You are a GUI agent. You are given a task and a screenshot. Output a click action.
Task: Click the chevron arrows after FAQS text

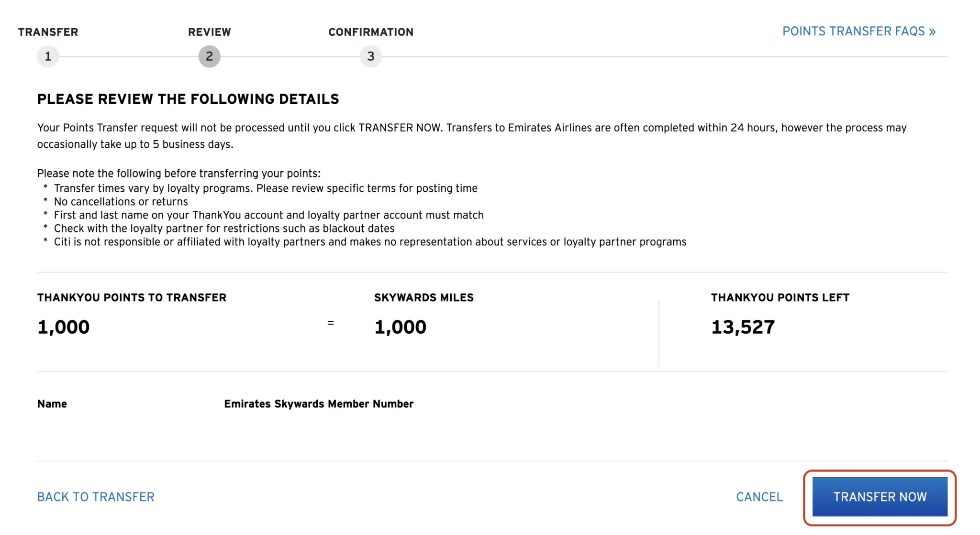[x=930, y=31]
